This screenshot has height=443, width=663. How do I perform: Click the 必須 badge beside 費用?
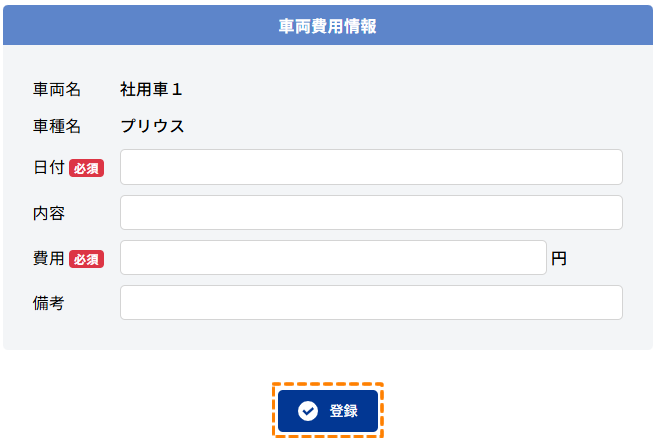(86, 259)
